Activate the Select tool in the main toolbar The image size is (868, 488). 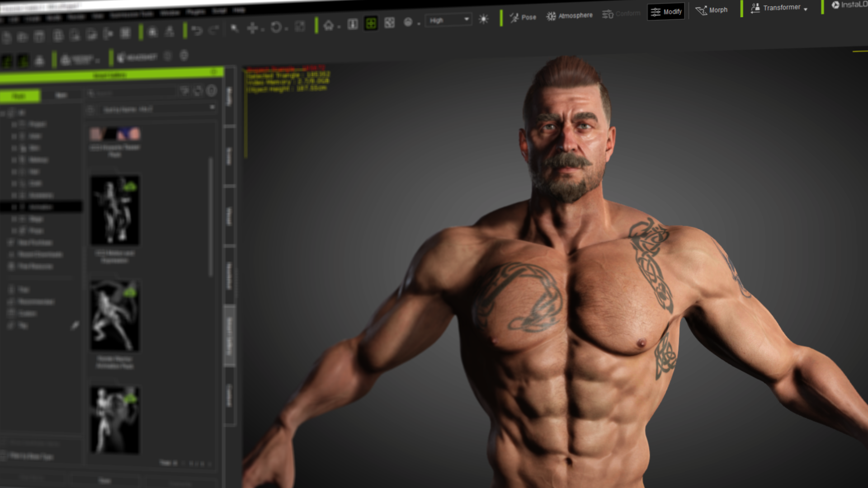[x=234, y=28]
